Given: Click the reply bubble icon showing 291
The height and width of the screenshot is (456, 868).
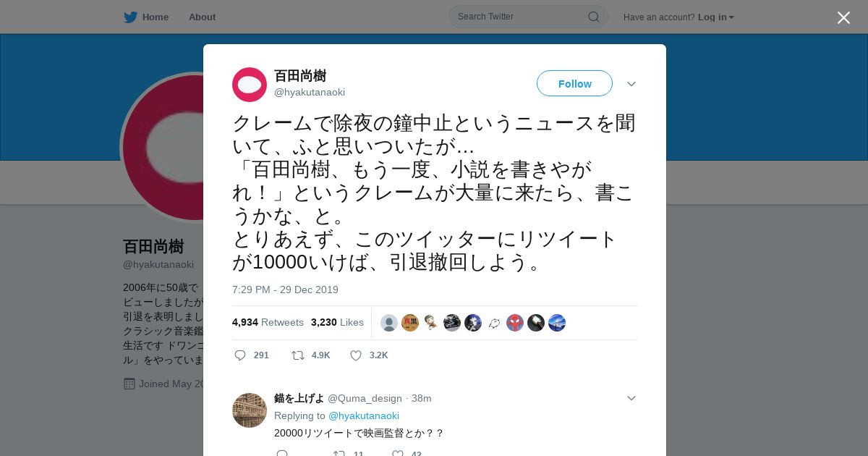Looking at the screenshot, I should click(240, 355).
